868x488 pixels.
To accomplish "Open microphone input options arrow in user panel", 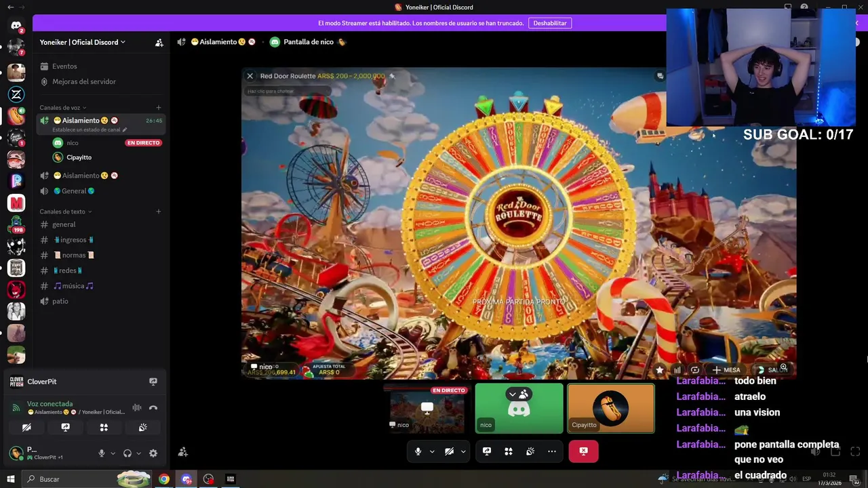I will coord(113,453).
